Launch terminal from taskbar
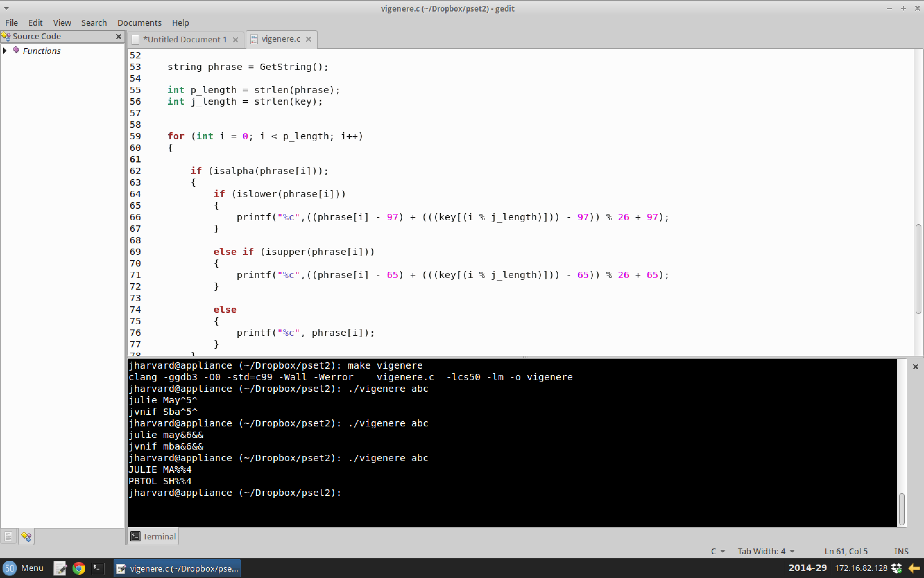 pos(98,568)
